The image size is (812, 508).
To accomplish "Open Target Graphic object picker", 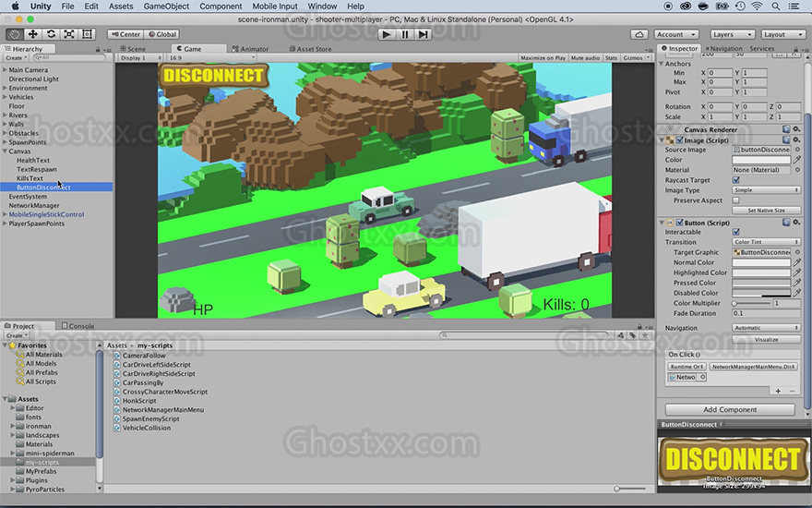I will pos(797,252).
